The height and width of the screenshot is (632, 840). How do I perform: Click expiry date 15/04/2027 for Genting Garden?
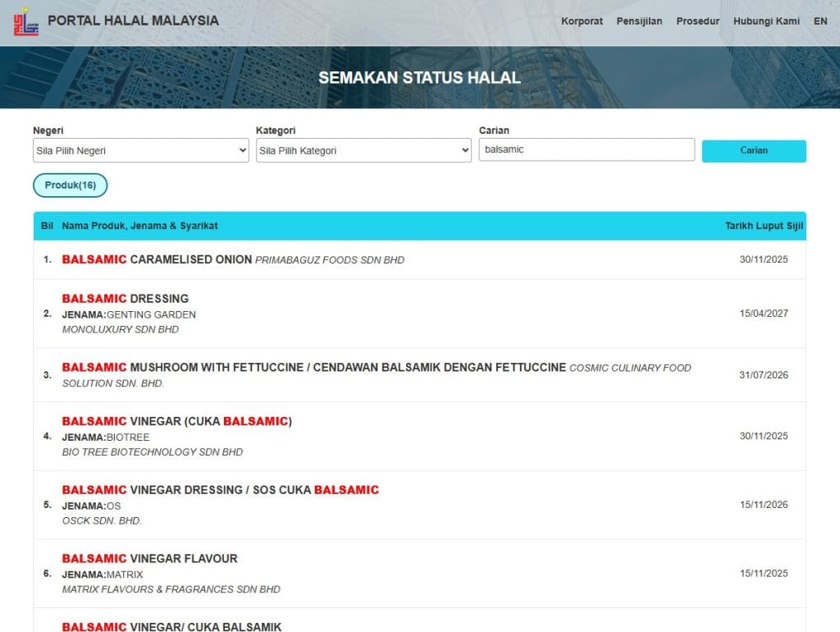coord(763,314)
